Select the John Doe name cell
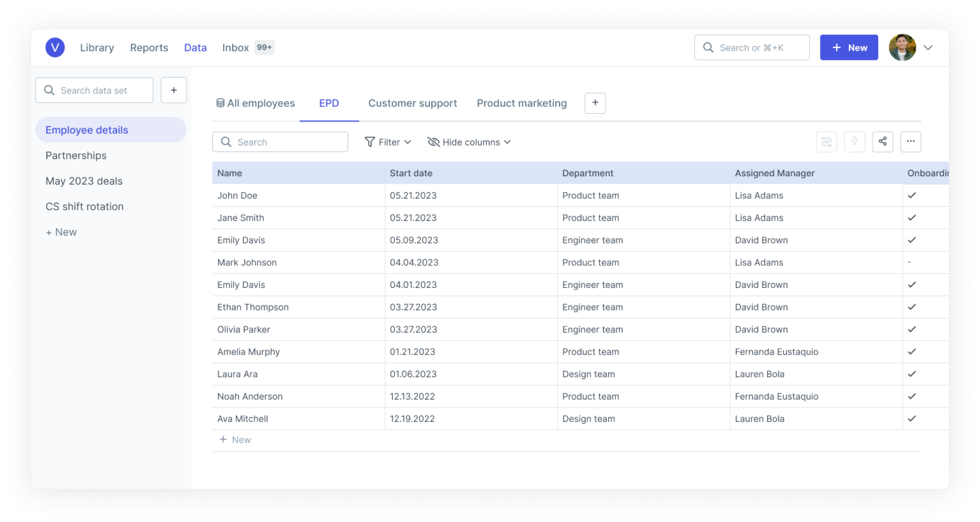Image resolution: width=980 pixels, height=522 pixels. pos(298,196)
